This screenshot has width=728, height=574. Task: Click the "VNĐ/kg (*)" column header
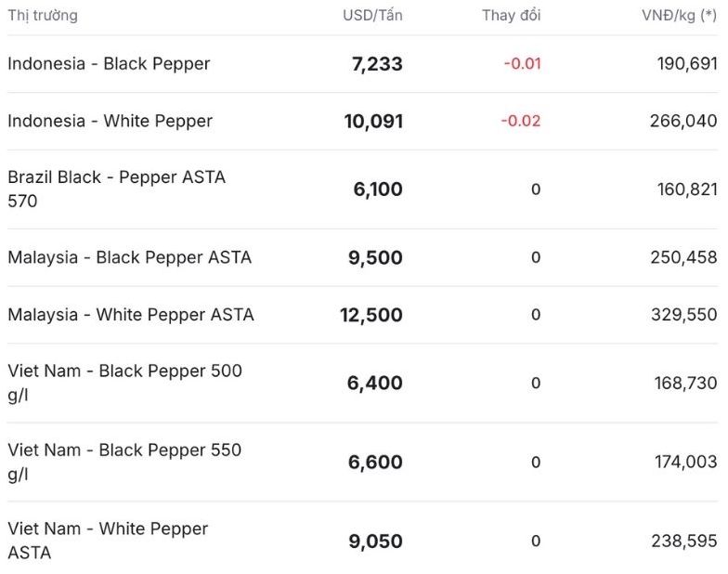click(x=679, y=15)
